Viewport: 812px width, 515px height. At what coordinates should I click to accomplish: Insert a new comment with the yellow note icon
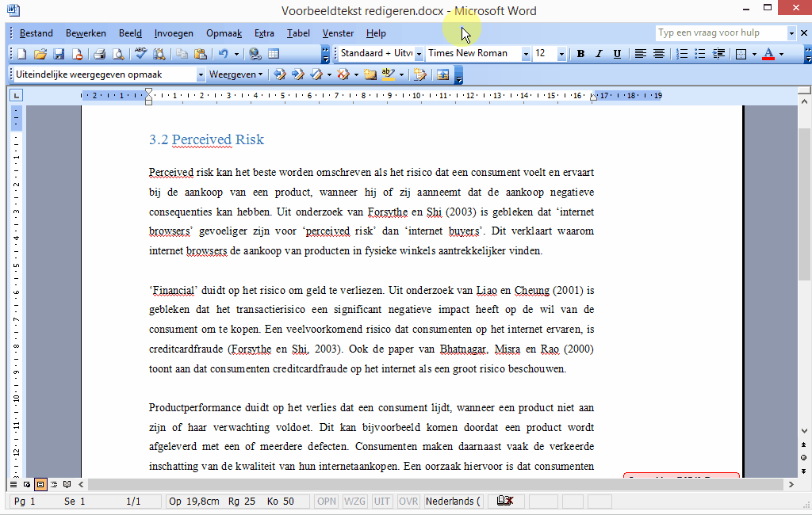click(370, 75)
